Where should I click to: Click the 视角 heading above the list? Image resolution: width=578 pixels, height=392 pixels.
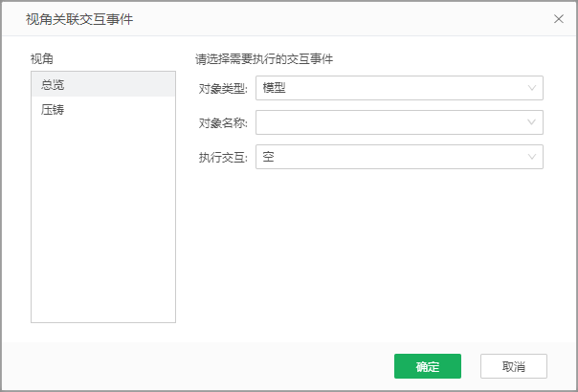tap(42, 59)
